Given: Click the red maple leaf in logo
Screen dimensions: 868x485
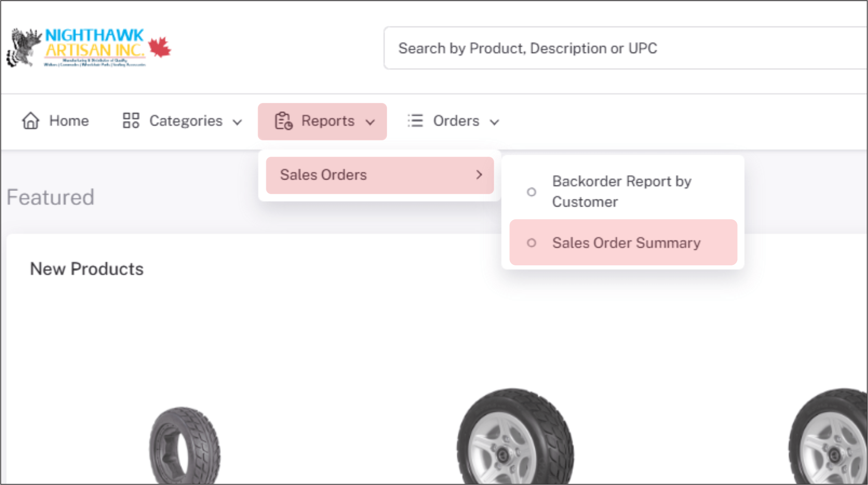Looking at the screenshot, I should point(159,47).
